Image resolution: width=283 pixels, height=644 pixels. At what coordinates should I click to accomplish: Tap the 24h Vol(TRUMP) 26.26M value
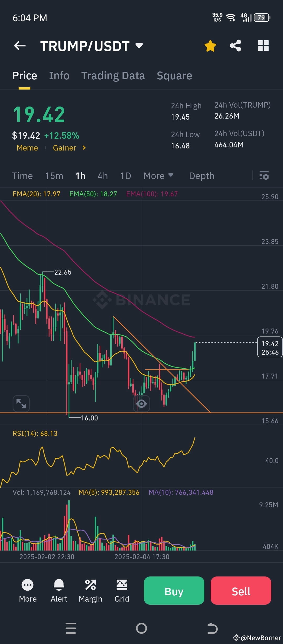(227, 116)
